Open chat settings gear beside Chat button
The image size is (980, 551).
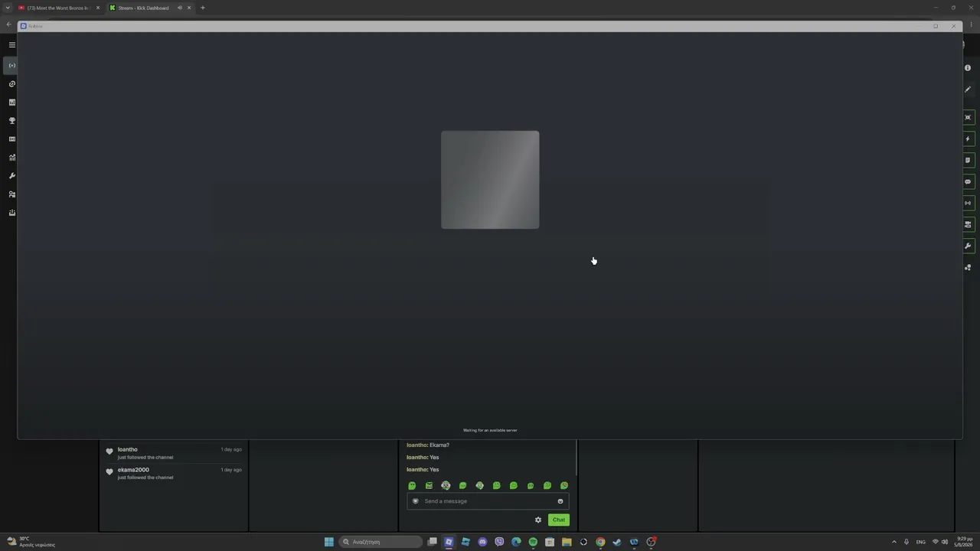tap(538, 520)
